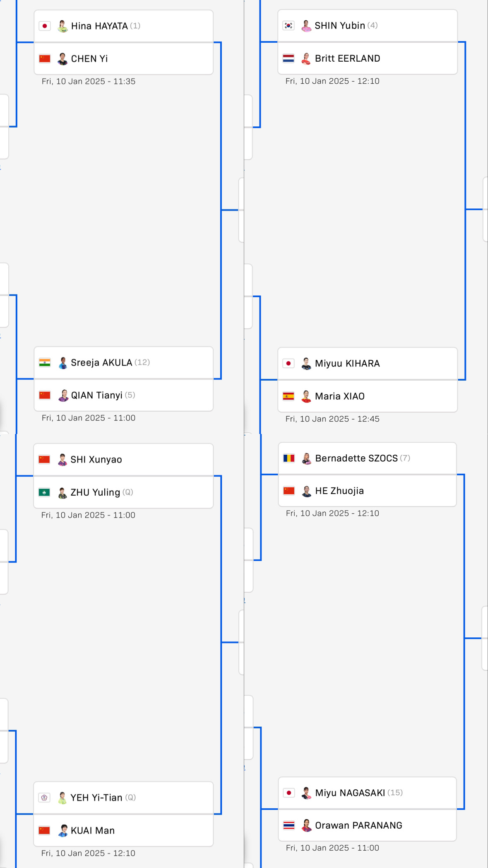
Task: Open SHI Xunyao player entry
Action: [x=124, y=460]
